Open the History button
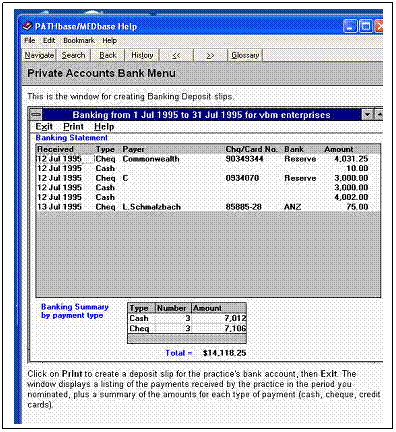This screenshot has width=396, height=432. tap(142, 55)
